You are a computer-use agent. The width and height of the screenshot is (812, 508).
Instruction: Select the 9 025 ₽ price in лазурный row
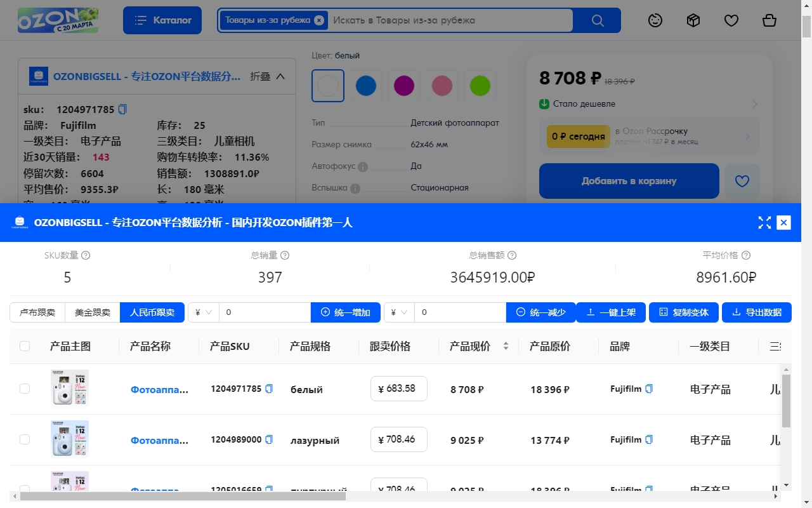point(467,440)
